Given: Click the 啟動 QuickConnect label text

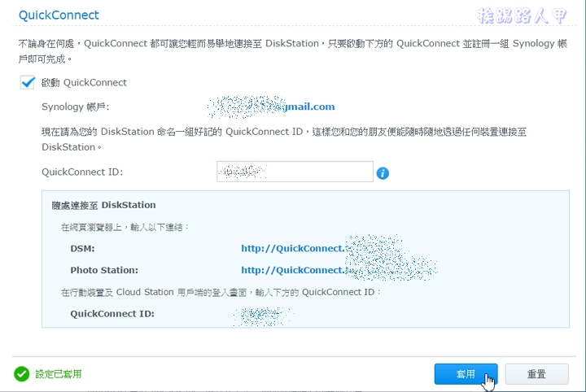Looking at the screenshot, I should [x=84, y=82].
